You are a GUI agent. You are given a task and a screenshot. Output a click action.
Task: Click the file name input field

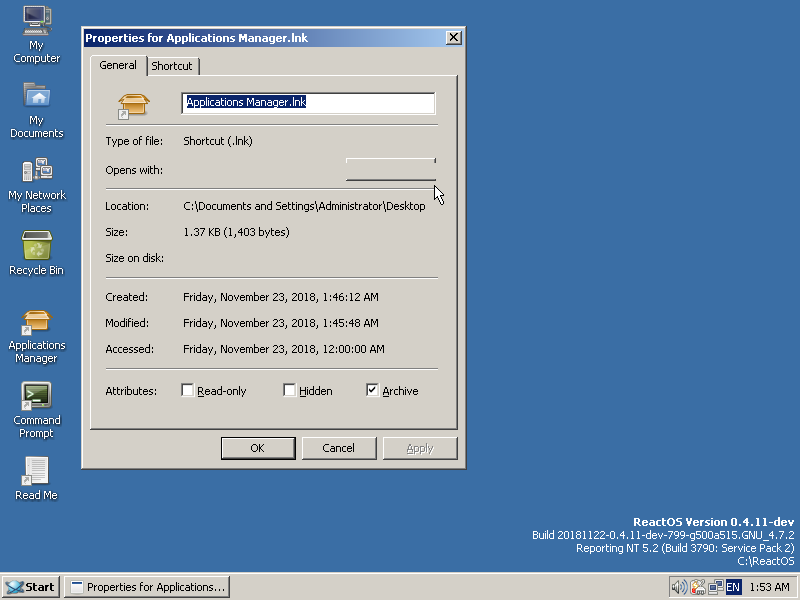pyautogui.click(x=308, y=103)
